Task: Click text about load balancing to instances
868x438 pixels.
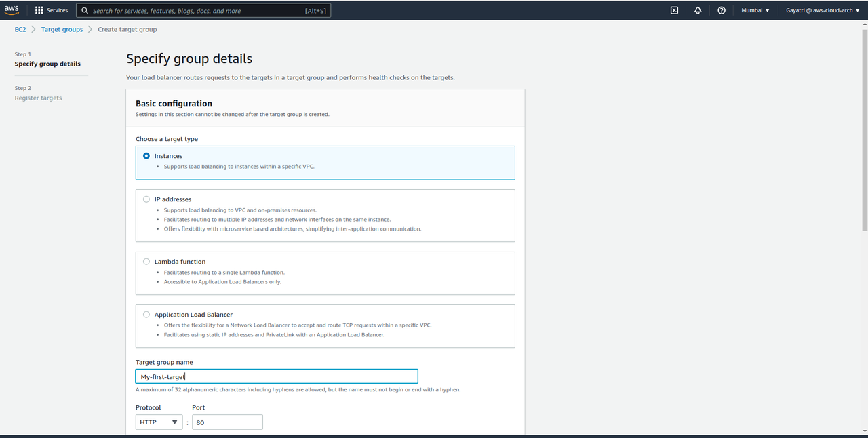Action: (239, 167)
